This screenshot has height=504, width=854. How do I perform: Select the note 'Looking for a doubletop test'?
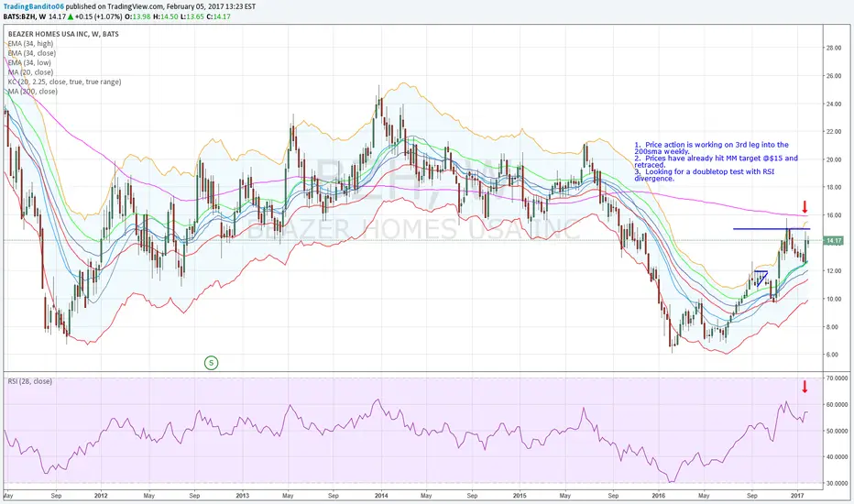coord(705,175)
